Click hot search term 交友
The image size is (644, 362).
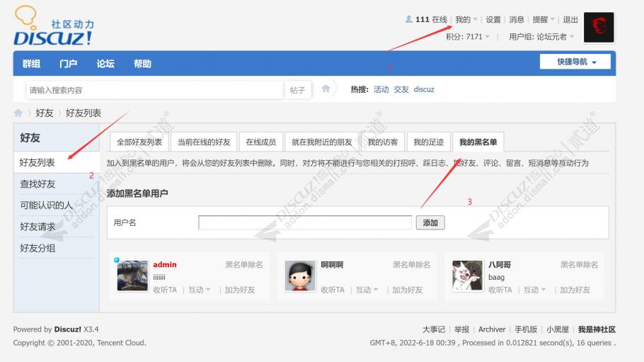click(x=401, y=89)
